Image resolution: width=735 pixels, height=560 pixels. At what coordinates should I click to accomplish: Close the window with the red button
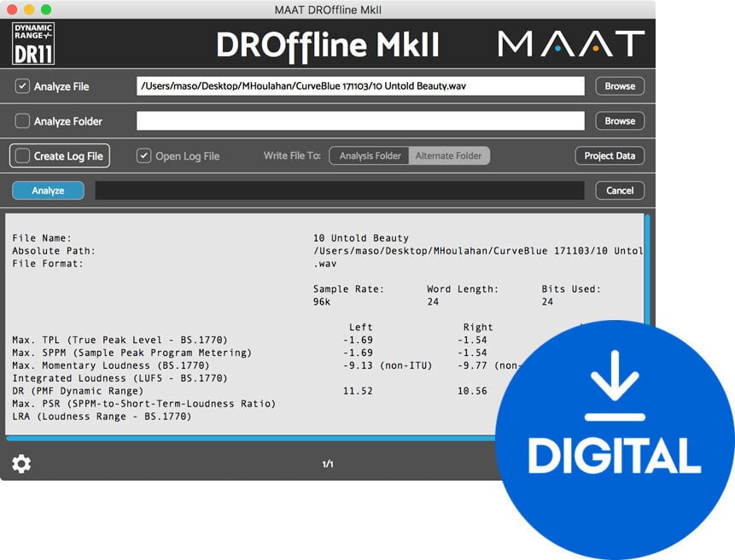coord(12,9)
